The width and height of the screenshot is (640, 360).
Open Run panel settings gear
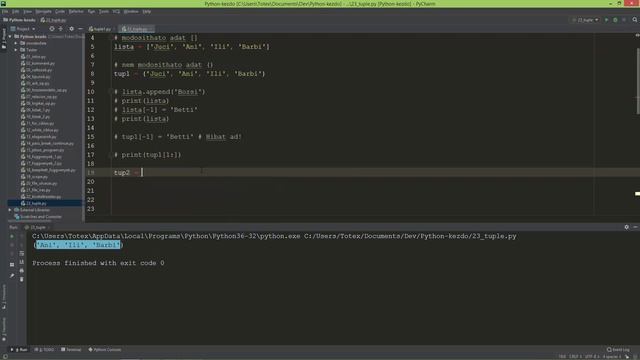tap(627, 227)
